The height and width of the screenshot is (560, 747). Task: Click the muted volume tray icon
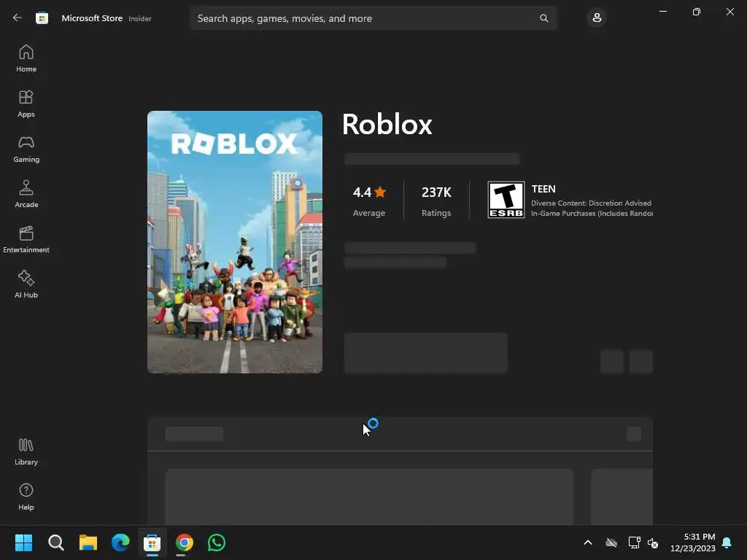tap(653, 542)
